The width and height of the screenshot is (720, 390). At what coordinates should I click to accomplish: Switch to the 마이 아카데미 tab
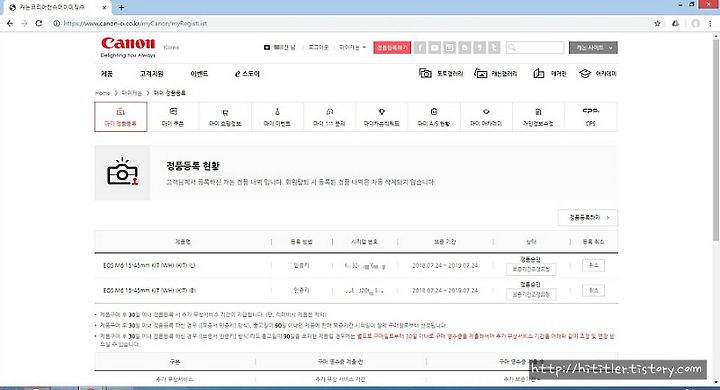pyautogui.click(x=486, y=117)
